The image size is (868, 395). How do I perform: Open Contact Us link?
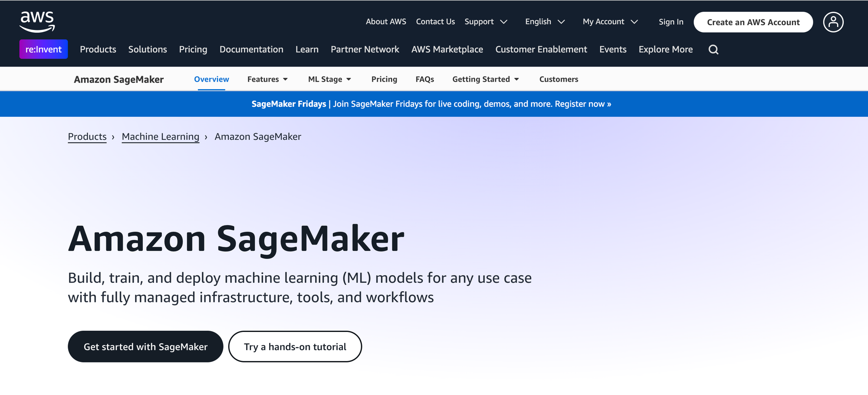click(x=435, y=22)
